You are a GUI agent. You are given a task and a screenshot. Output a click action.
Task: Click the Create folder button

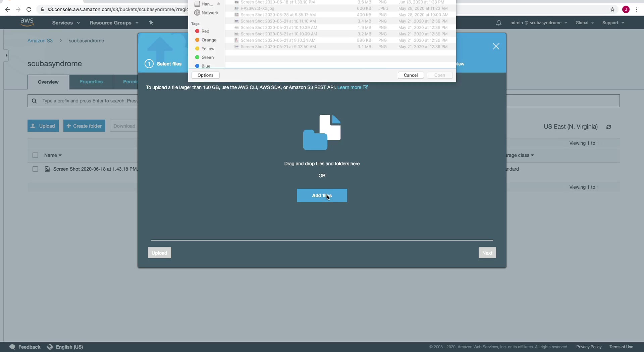tap(84, 126)
